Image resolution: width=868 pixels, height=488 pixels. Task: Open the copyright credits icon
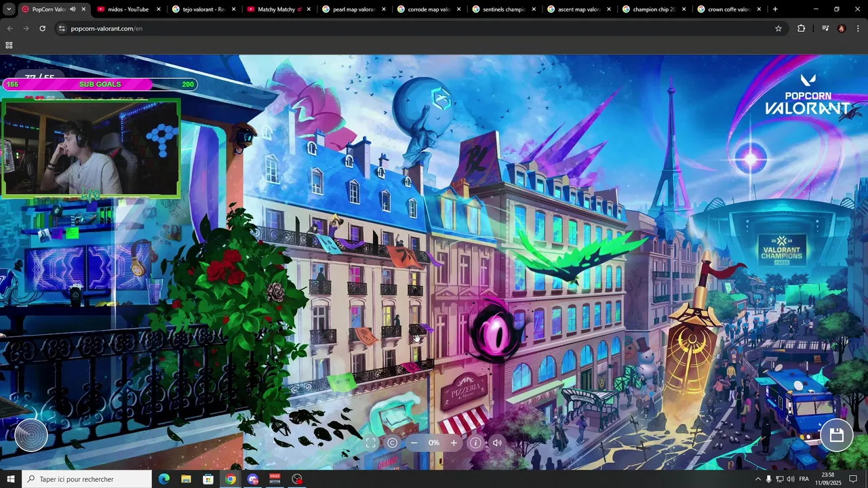click(x=393, y=443)
